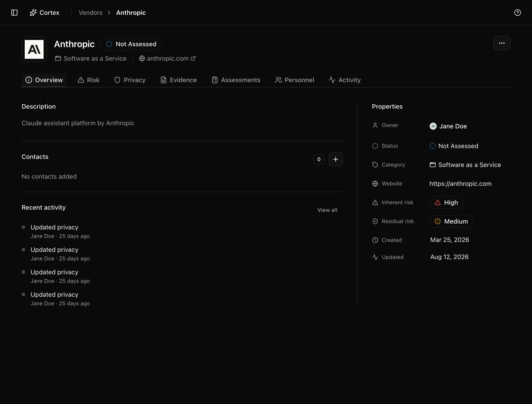The width and height of the screenshot is (532, 404).
Task: Open the first Updated privacy activity entry
Action: [x=54, y=227]
